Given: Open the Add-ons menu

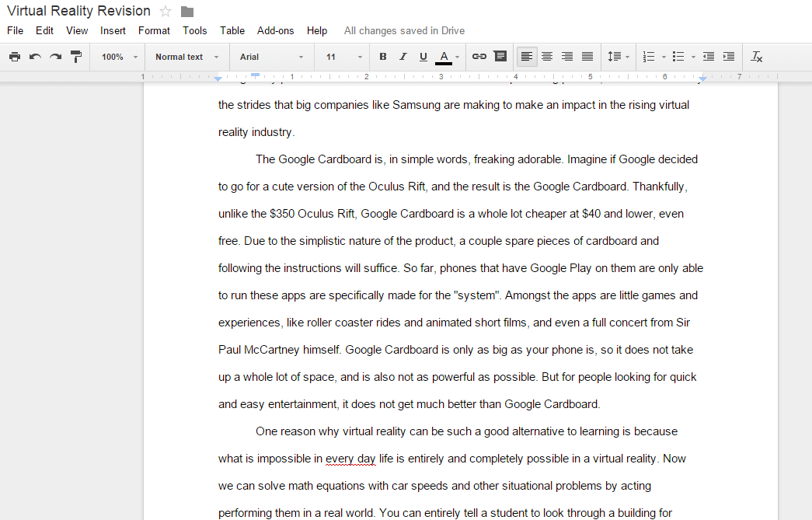Looking at the screenshot, I should 276,30.
